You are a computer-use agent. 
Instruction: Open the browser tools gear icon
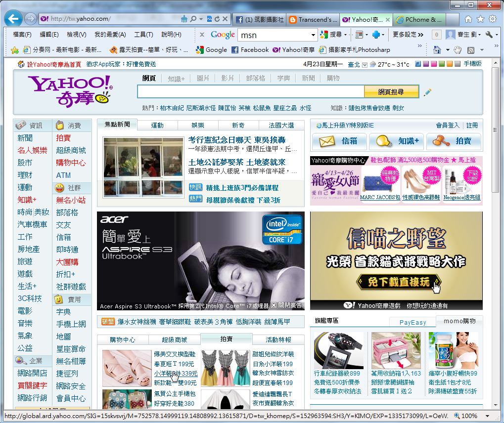coord(493,19)
